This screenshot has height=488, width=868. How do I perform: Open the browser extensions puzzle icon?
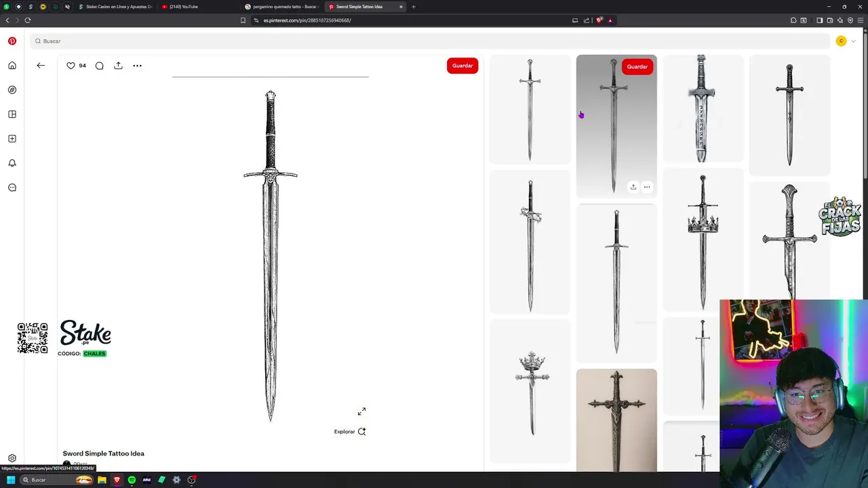[x=793, y=20]
